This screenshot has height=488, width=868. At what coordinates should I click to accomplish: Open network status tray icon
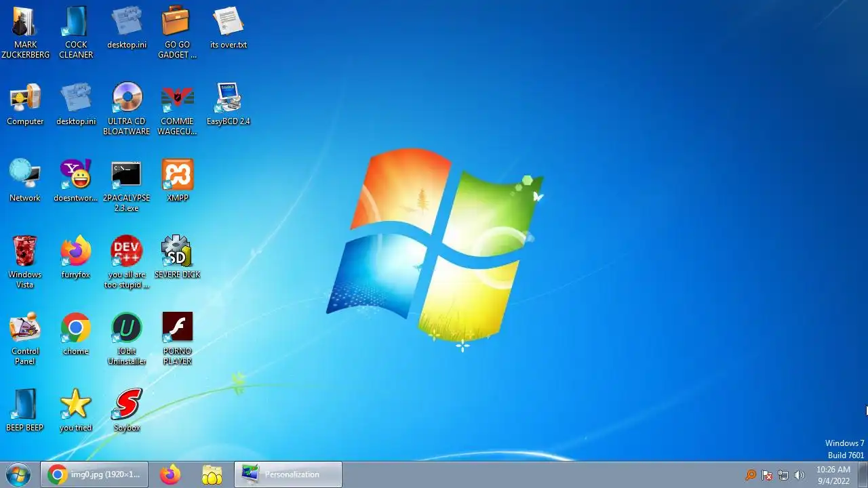783,475
